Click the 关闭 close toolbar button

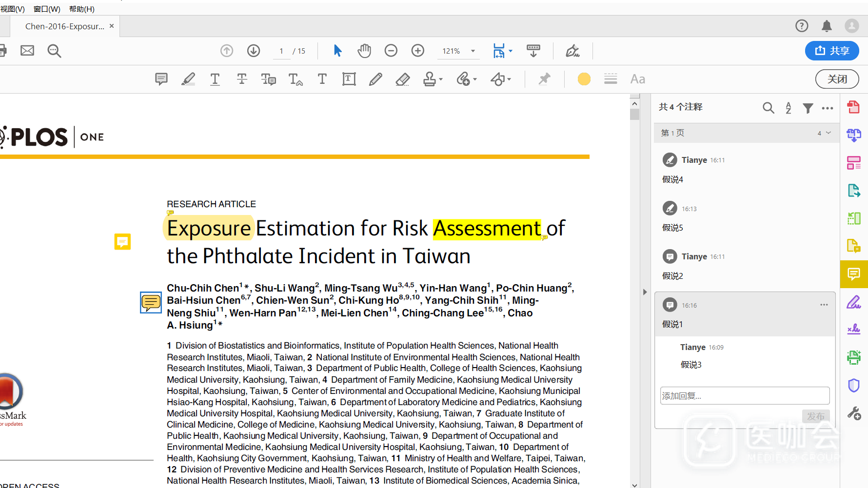coord(837,79)
